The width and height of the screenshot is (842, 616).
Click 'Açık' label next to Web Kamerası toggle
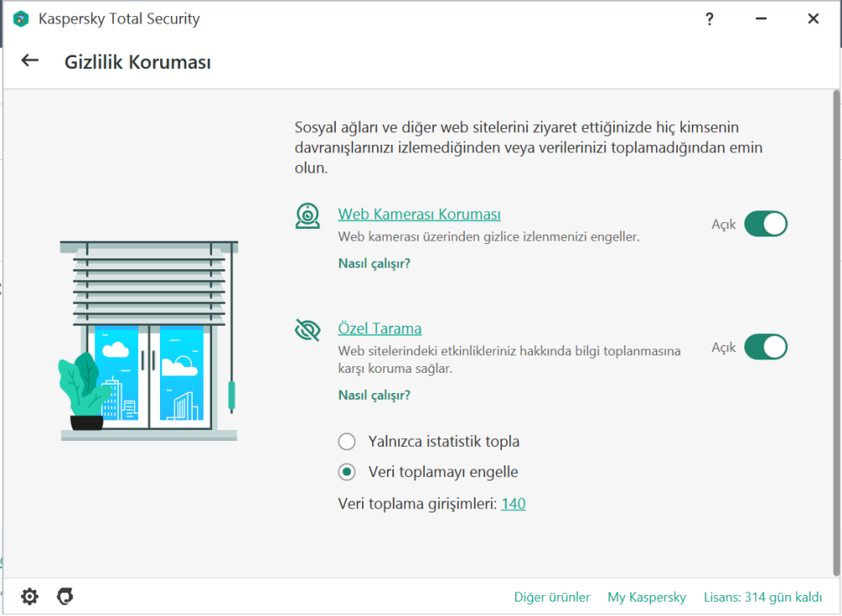click(x=723, y=225)
